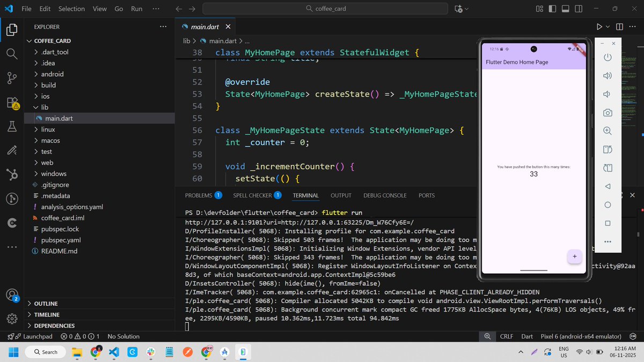
Task: Open the Edit menu
Action: (x=45, y=9)
